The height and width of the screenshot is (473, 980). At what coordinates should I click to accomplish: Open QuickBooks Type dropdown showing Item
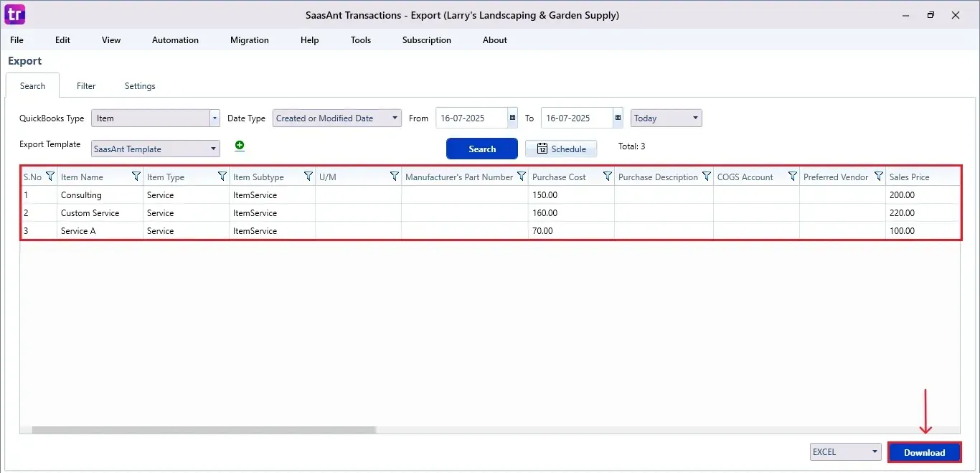(156, 118)
